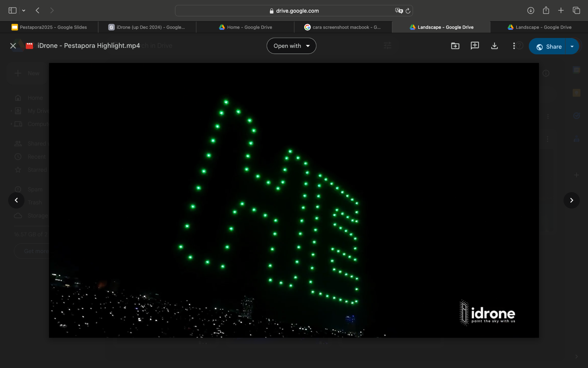Toggle the Safari sidebar icon
The width and height of the screenshot is (588, 368).
tap(12, 11)
